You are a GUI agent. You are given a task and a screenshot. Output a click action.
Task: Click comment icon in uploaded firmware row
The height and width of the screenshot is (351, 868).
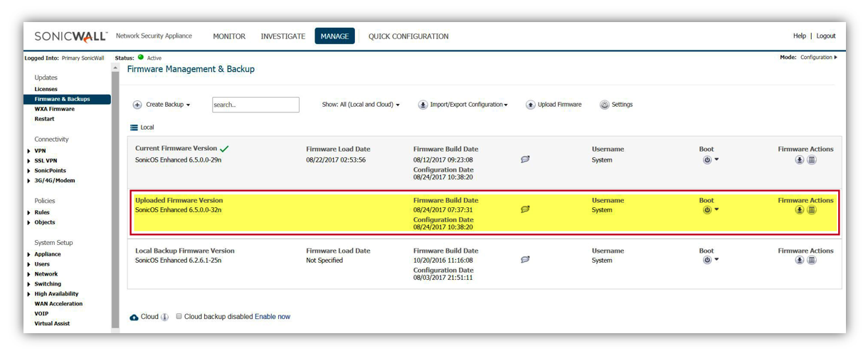tap(525, 210)
